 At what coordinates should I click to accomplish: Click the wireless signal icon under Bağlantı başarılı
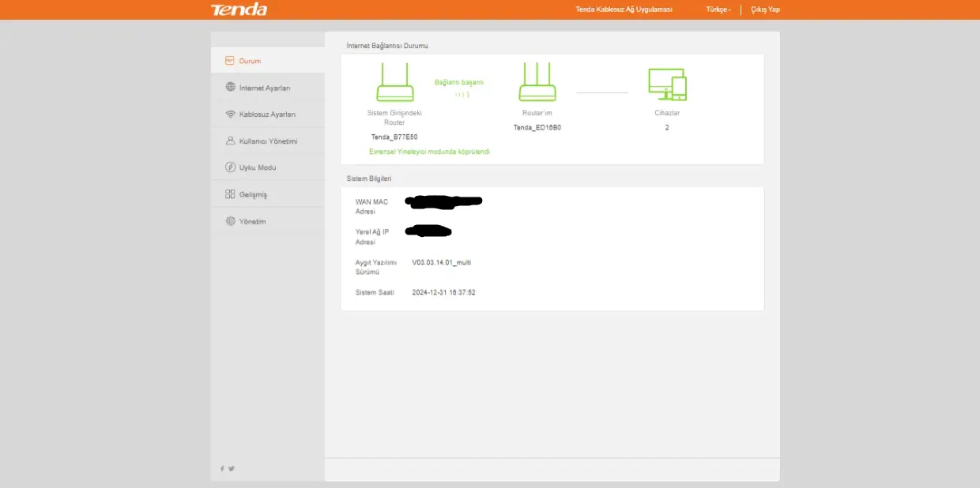(x=462, y=95)
